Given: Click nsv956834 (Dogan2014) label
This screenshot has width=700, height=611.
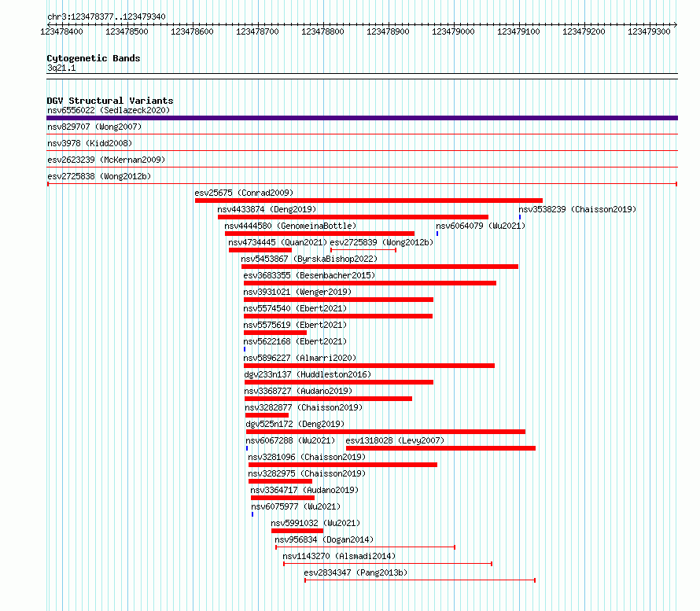Looking at the screenshot, I should click(x=324, y=539).
